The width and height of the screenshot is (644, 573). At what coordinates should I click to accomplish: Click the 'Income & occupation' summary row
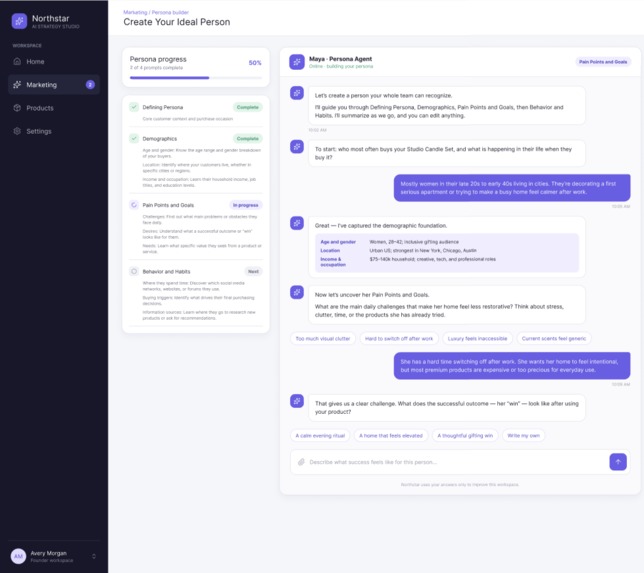tap(447, 262)
